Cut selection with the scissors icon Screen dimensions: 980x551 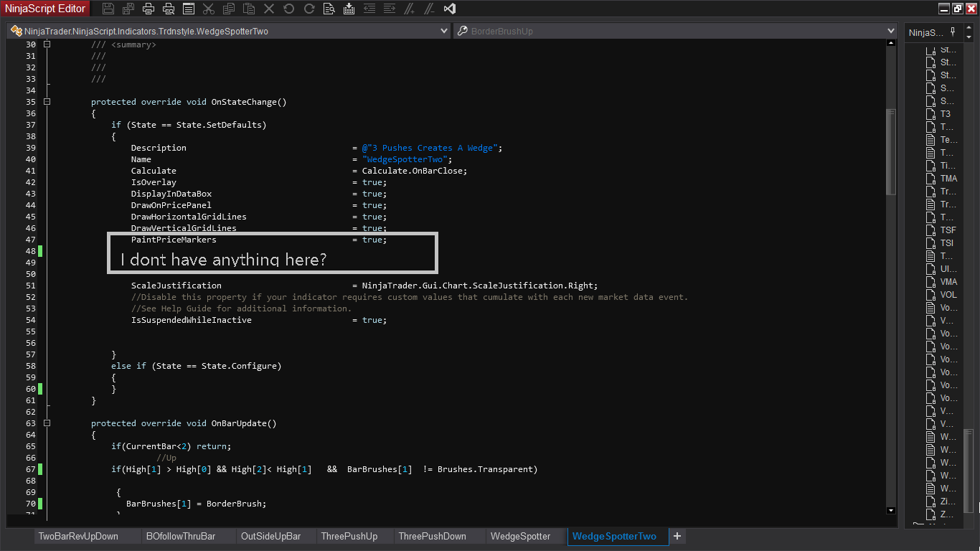click(x=209, y=9)
